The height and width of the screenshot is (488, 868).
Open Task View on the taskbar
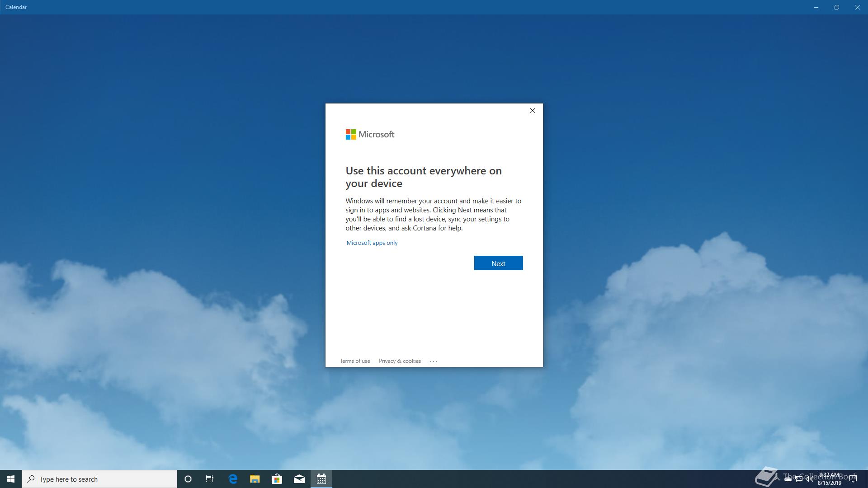coord(210,479)
